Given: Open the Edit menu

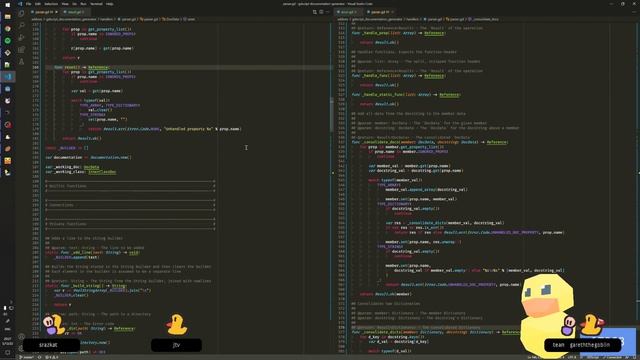Looking at the screenshot, I should point(38,4).
